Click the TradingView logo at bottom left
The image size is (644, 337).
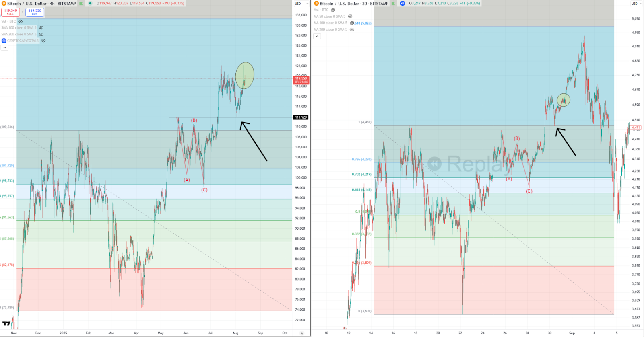click(x=6, y=323)
